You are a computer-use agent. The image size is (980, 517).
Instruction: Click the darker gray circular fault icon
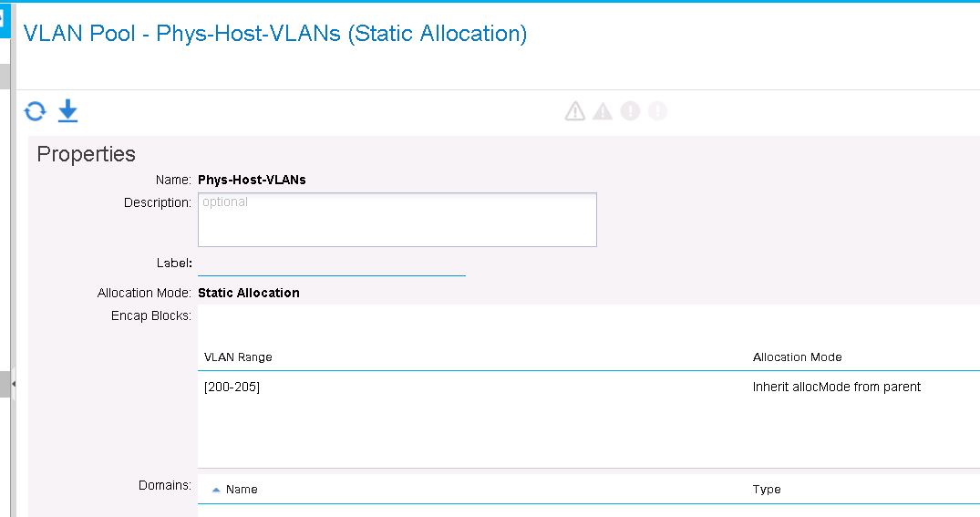pos(630,111)
